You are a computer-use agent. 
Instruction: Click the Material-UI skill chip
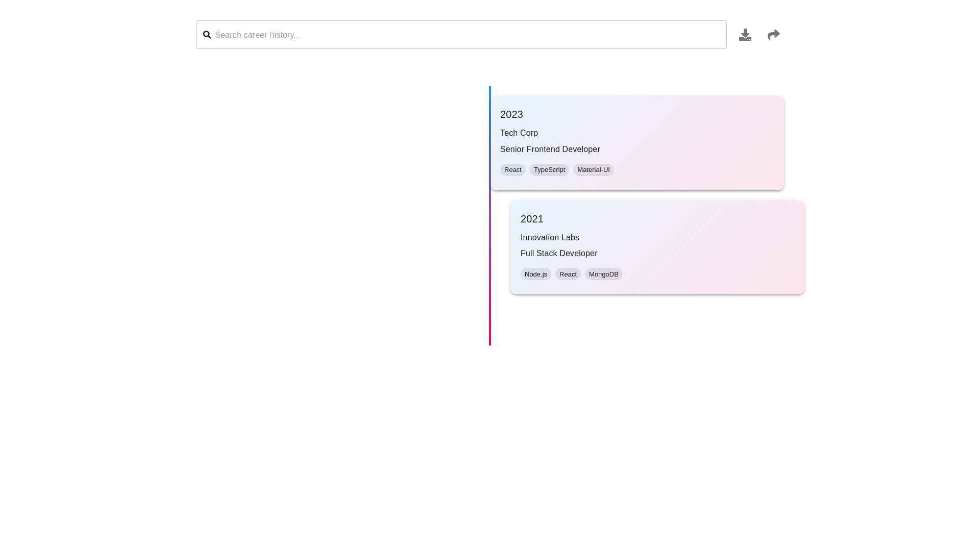click(x=593, y=169)
